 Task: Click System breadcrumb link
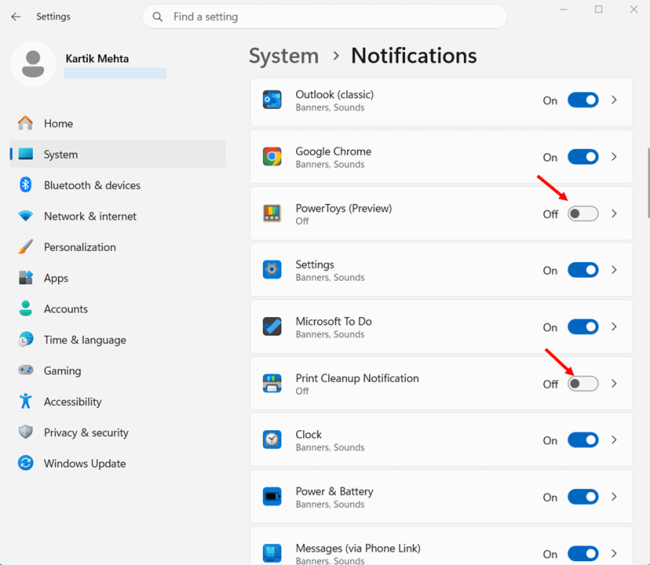point(284,56)
